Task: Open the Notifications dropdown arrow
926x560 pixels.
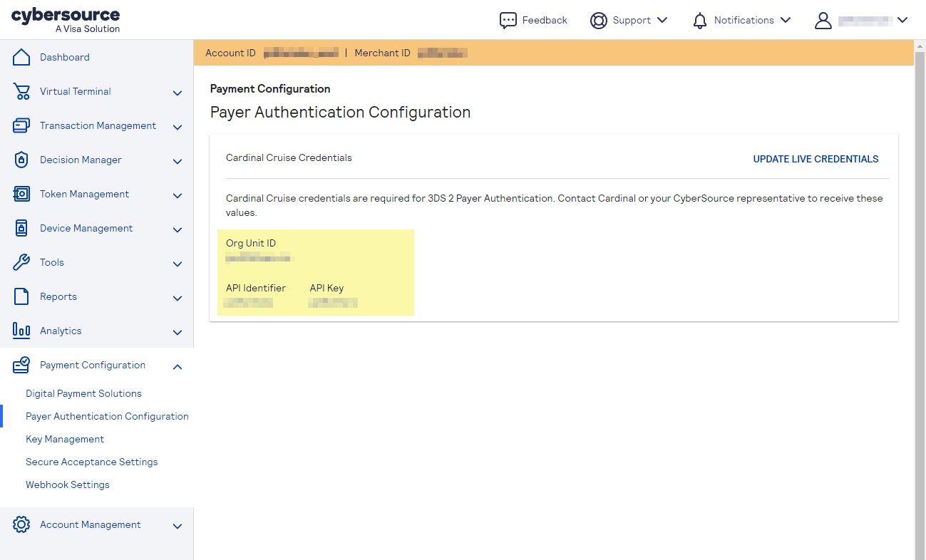Action: click(786, 20)
